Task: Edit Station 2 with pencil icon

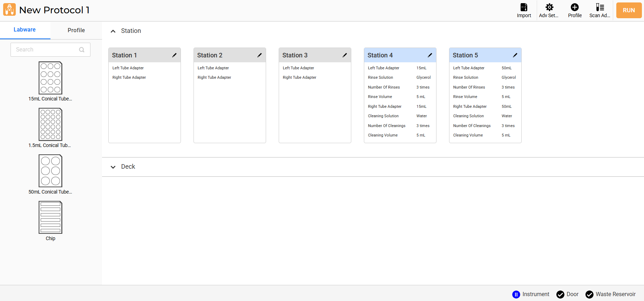Action: 259,55
